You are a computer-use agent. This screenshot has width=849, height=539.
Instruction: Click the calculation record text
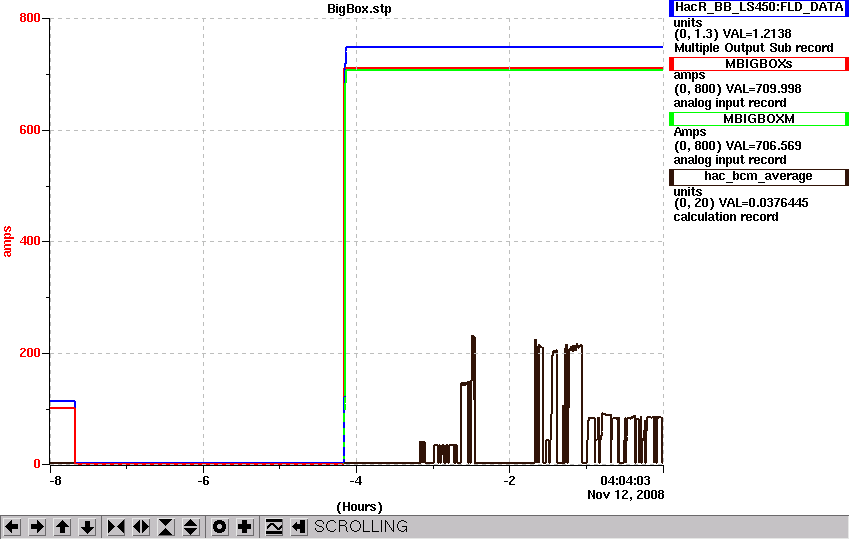726,217
